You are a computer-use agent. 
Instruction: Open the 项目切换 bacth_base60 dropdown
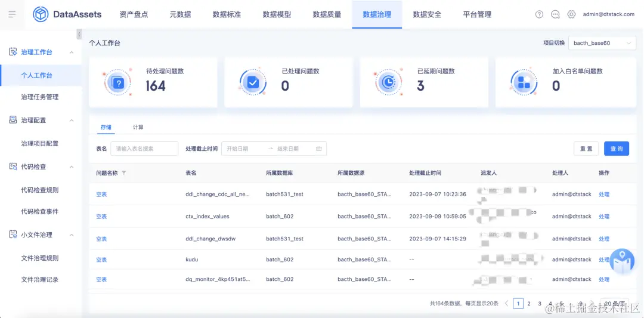602,43
